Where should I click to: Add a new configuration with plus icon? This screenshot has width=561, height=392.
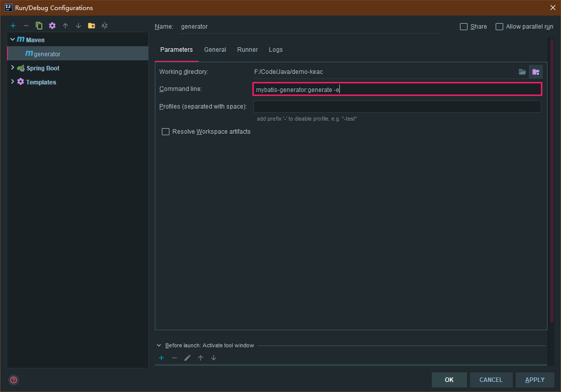coord(13,26)
